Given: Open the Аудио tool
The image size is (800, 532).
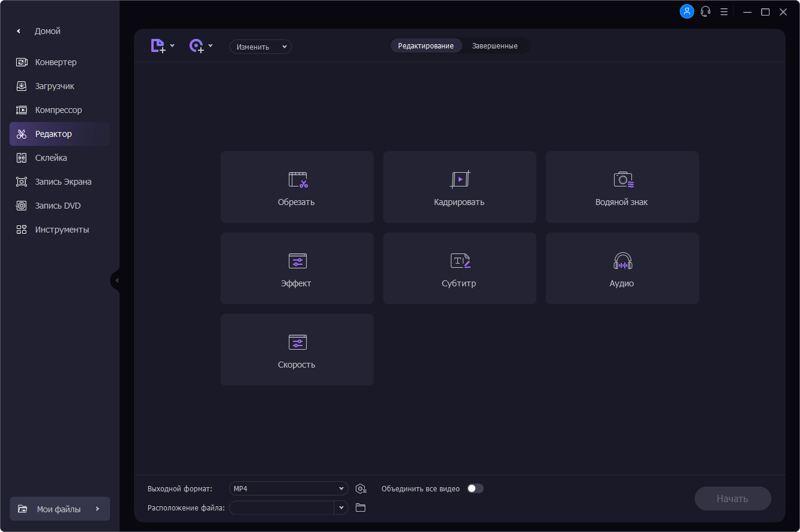Looking at the screenshot, I should click(x=622, y=268).
